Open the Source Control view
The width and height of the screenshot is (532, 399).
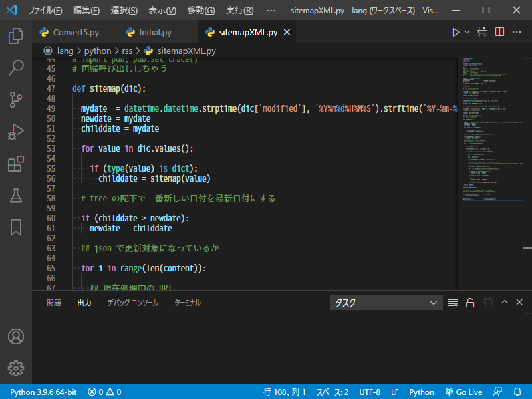pyautogui.click(x=16, y=100)
